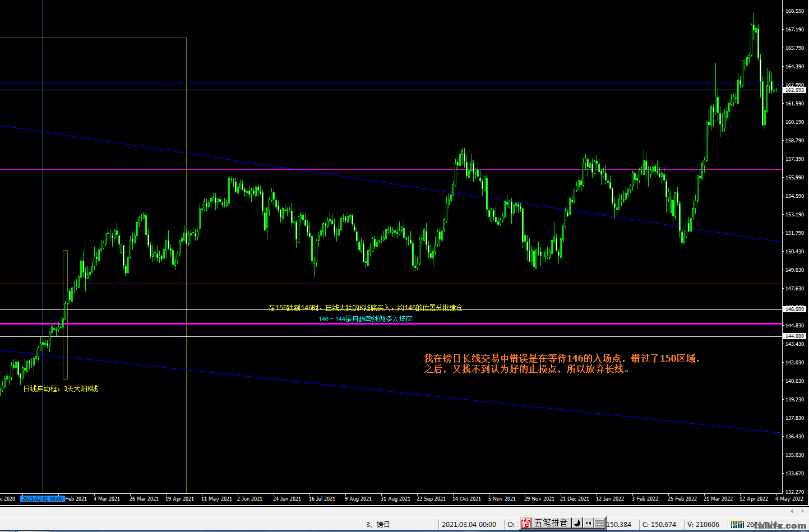This screenshot has width=809, height=532.
Task: Click the 12 Apr 2022 time axis label
Action: (754, 498)
